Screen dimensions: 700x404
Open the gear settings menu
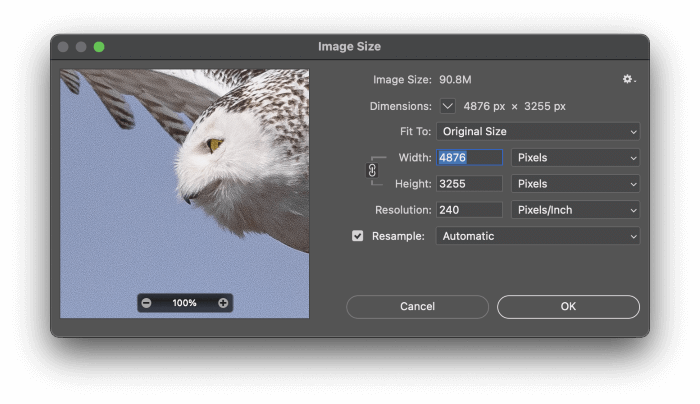click(x=629, y=79)
